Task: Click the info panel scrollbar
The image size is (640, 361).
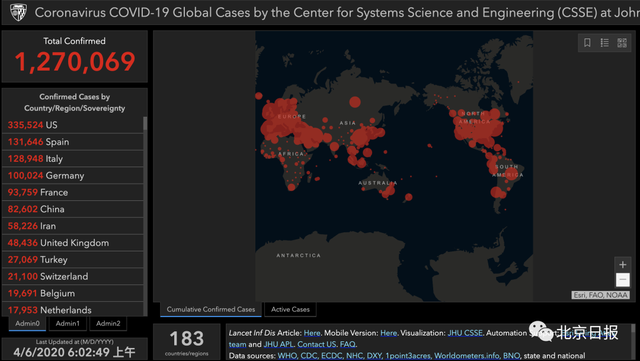Action: pyautogui.click(x=633, y=342)
